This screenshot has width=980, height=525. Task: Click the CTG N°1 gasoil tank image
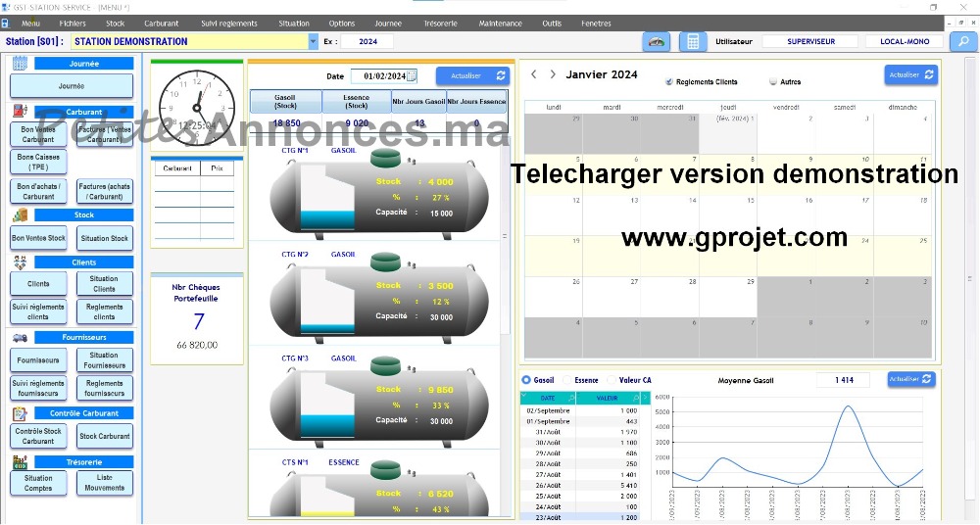(378, 195)
